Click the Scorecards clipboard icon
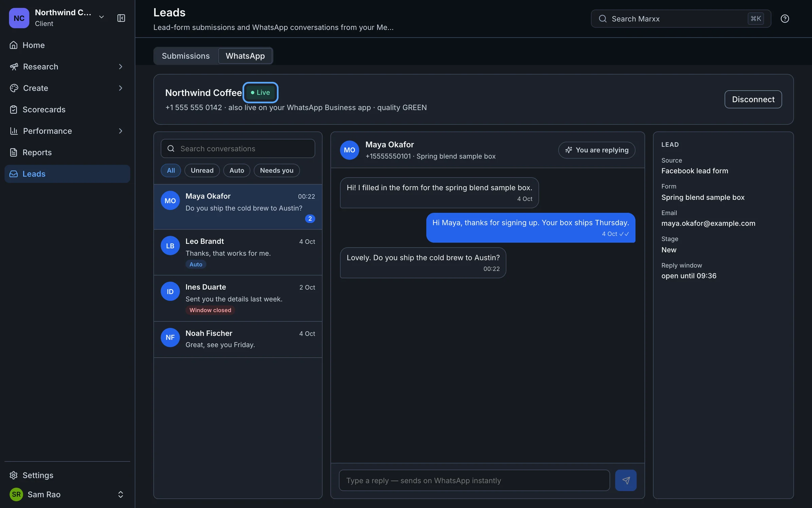The image size is (812, 508). click(14, 109)
